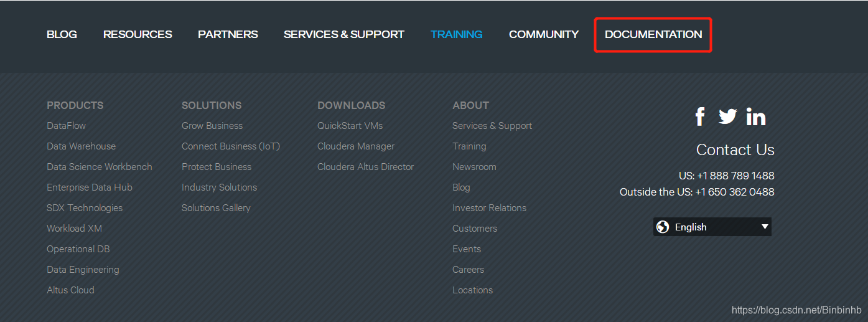This screenshot has height=322, width=868.
Task: Open the Locations link
Action: click(472, 290)
